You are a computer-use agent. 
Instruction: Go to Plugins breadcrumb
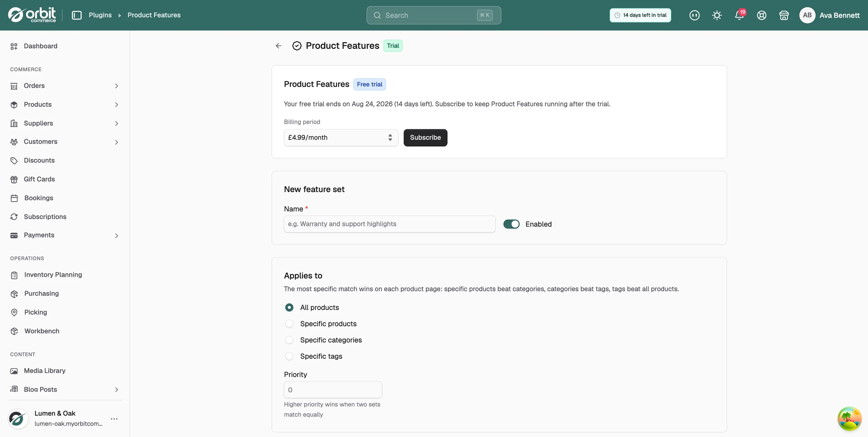(100, 15)
